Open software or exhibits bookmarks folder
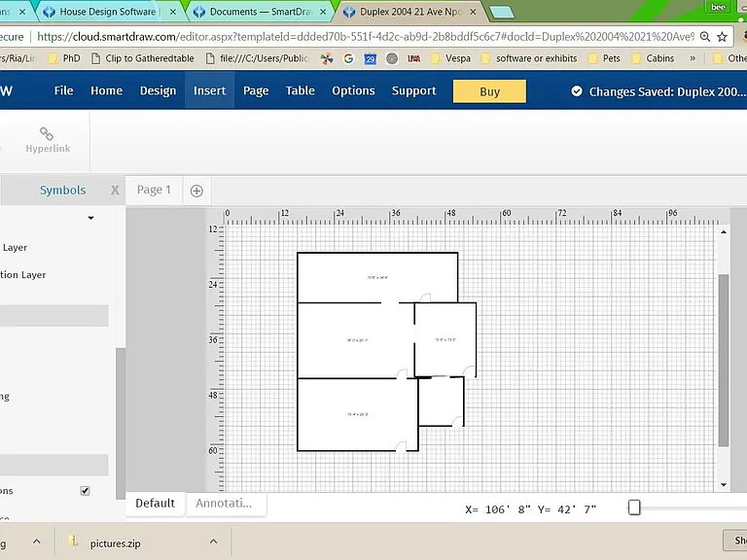Image resolution: width=747 pixels, height=560 pixels. tap(529, 58)
